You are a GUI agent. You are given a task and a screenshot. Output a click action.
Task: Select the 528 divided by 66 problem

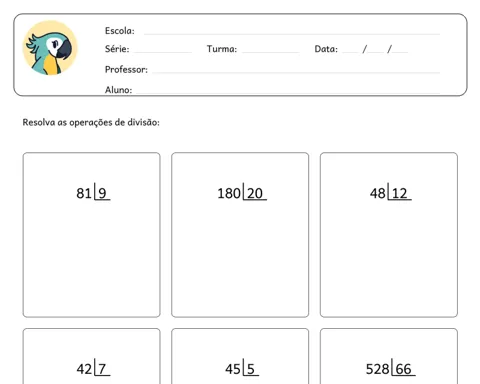[389, 356]
